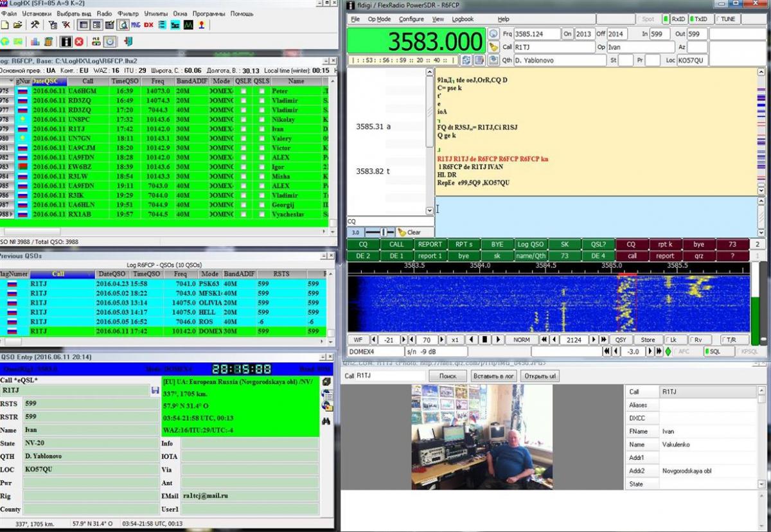The height and width of the screenshot is (532, 771).
Task: Toggle the RxID indicator button
Action: click(x=675, y=19)
